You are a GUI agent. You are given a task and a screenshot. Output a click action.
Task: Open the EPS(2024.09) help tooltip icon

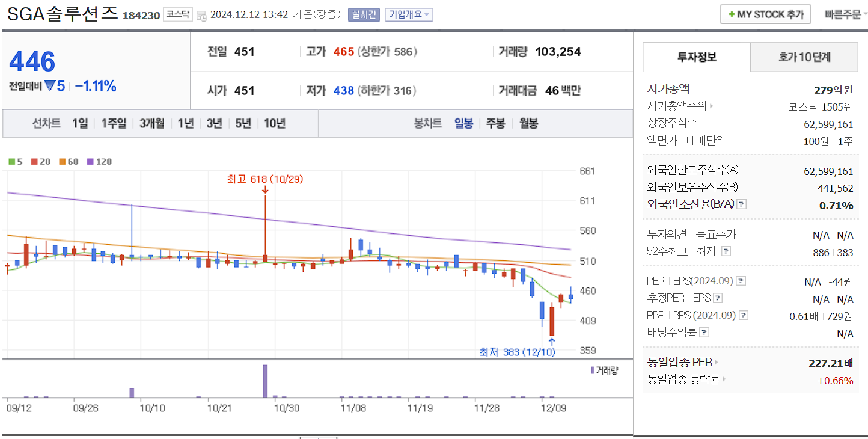(x=742, y=280)
